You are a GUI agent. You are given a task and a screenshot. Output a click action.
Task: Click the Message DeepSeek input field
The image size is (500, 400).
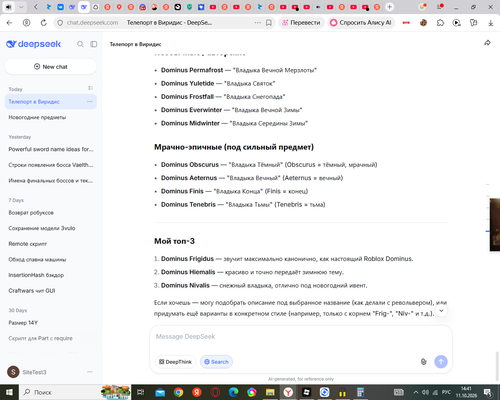click(301, 337)
